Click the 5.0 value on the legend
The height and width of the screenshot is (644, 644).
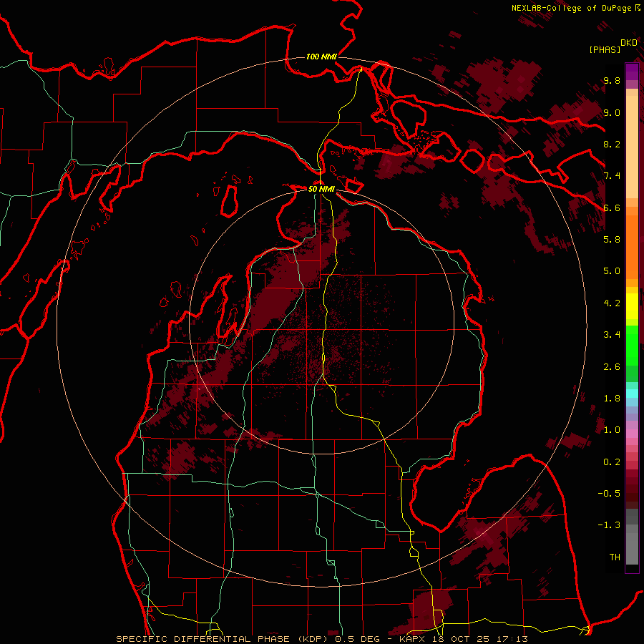click(x=612, y=271)
